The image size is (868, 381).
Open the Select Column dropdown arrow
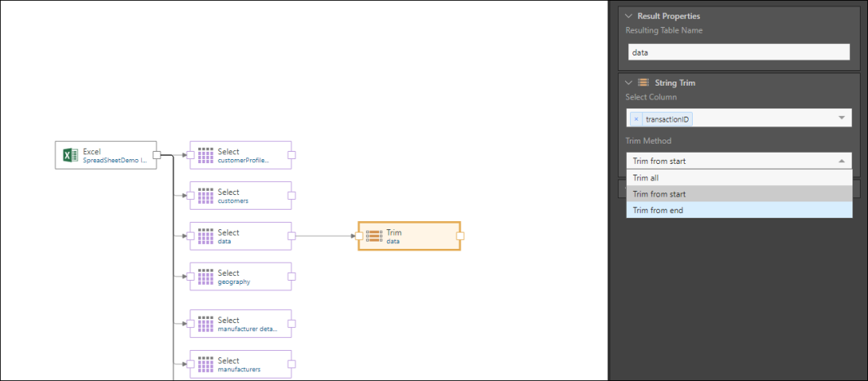[x=841, y=118]
